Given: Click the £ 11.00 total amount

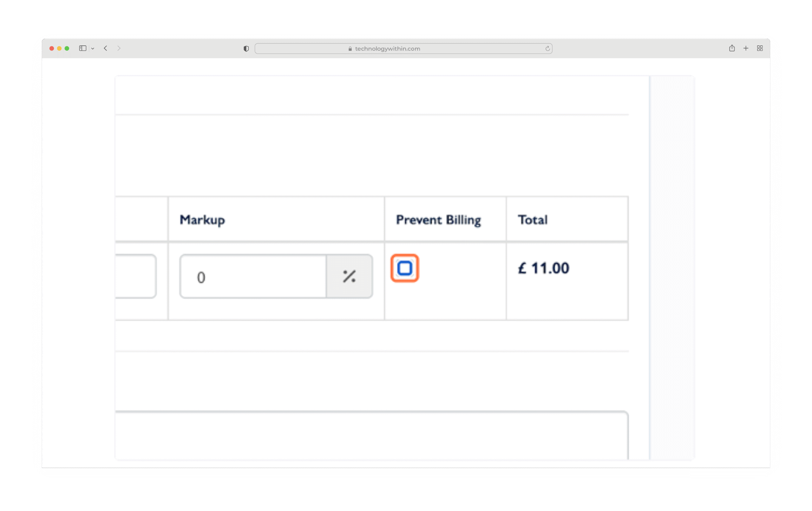Looking at the screenshot, I should tap(543, 268).
